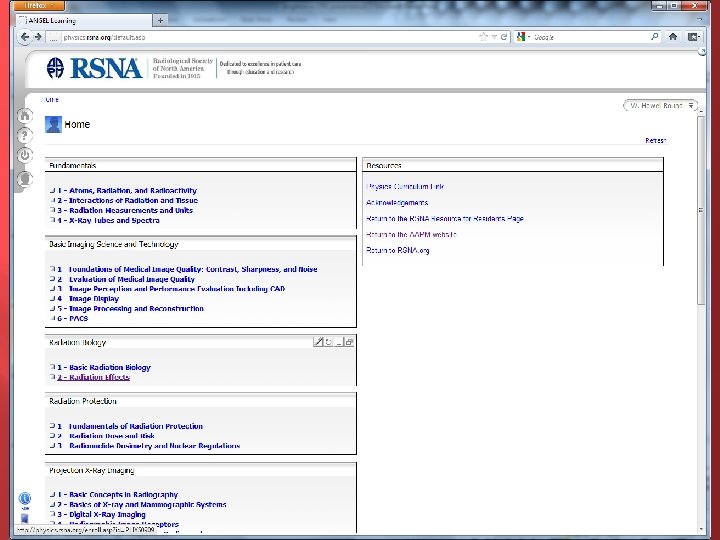The width and height of the screenshot is (720, 540).
Task: Open Image Processing and Reconstruction module
Action: pos(130,309)
